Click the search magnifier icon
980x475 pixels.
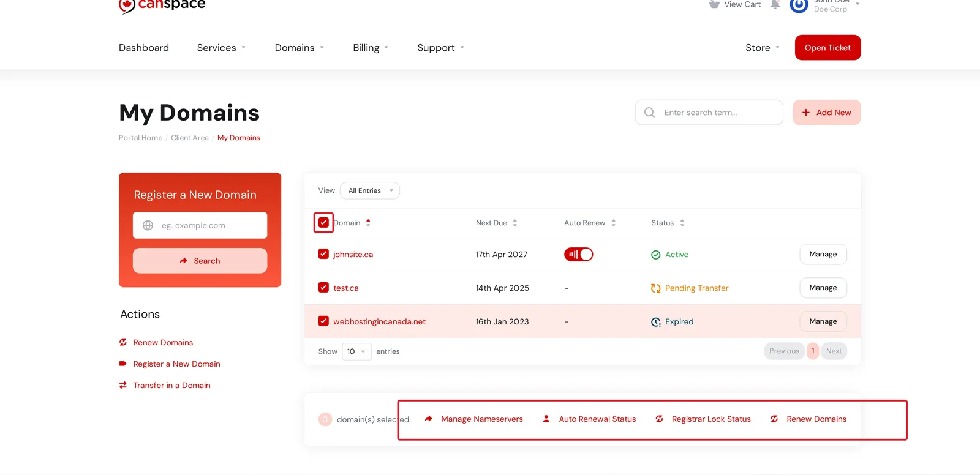(x=650, y=113)
